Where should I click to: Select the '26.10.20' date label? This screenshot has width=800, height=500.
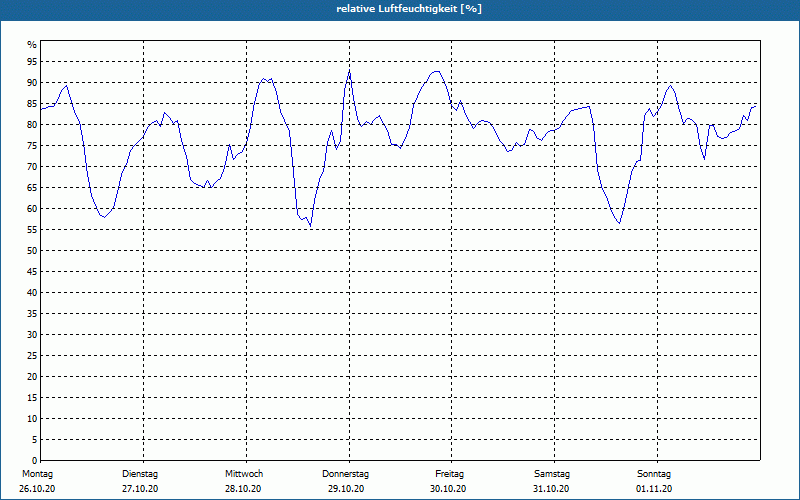tap(37, 489)
